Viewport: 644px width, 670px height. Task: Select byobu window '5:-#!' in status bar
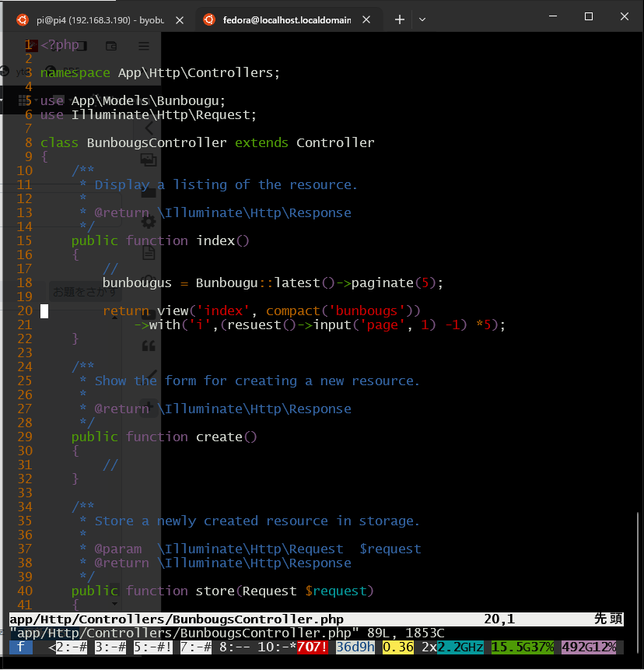pos(153,647)
